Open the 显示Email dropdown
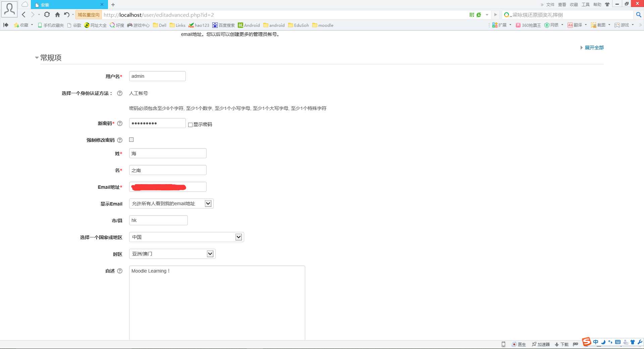Screen dimensions: 644x349 pos(171,203)
